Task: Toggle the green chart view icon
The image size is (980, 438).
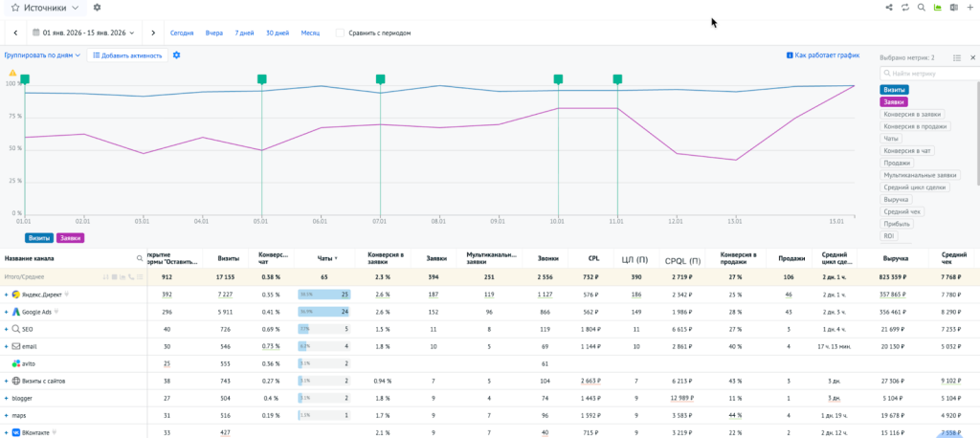Action: pos(937,8)
